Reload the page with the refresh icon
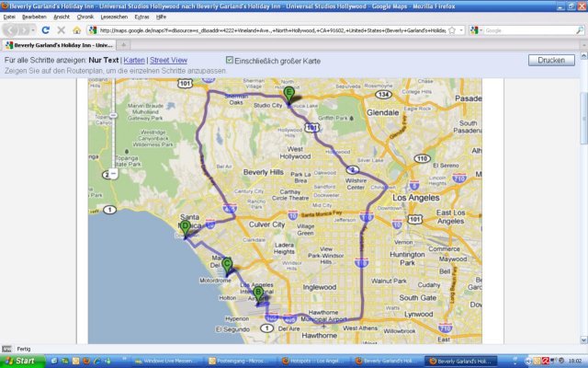 point(45,30)
